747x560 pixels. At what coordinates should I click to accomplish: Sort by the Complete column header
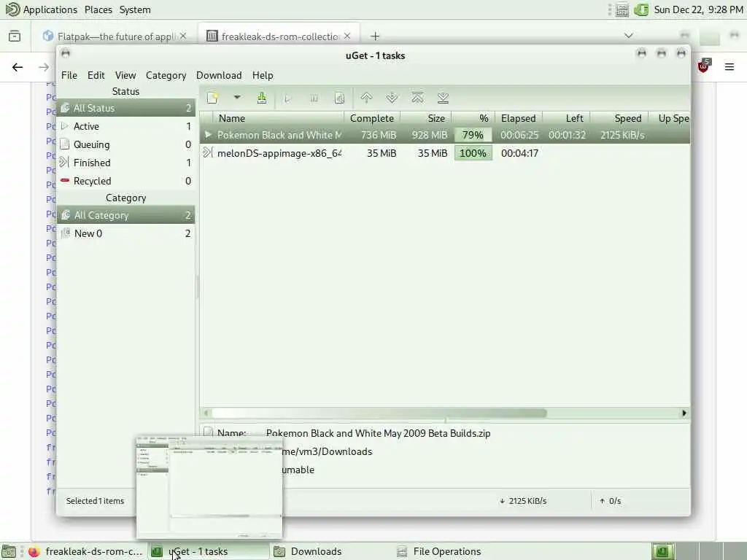pos(371,118)
